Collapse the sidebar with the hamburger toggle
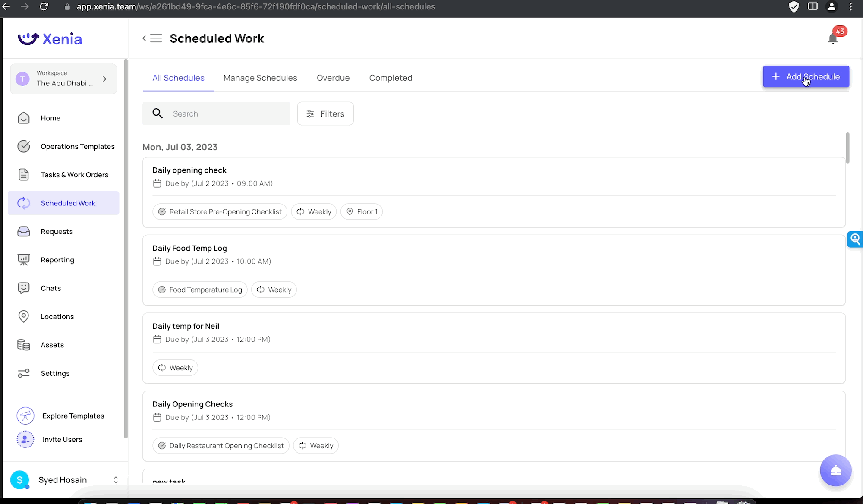Screen dimensions: 863x504 tap(152, 38)
